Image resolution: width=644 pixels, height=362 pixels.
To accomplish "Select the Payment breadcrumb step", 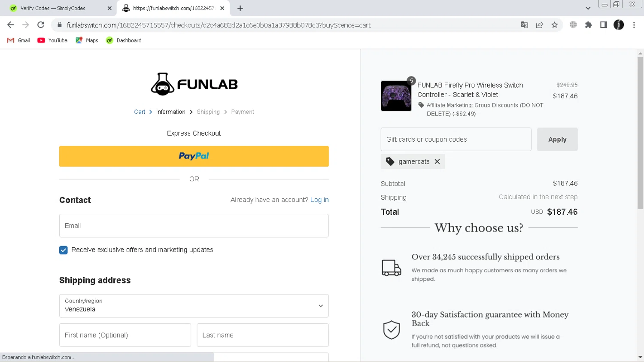I will point(243,112).
